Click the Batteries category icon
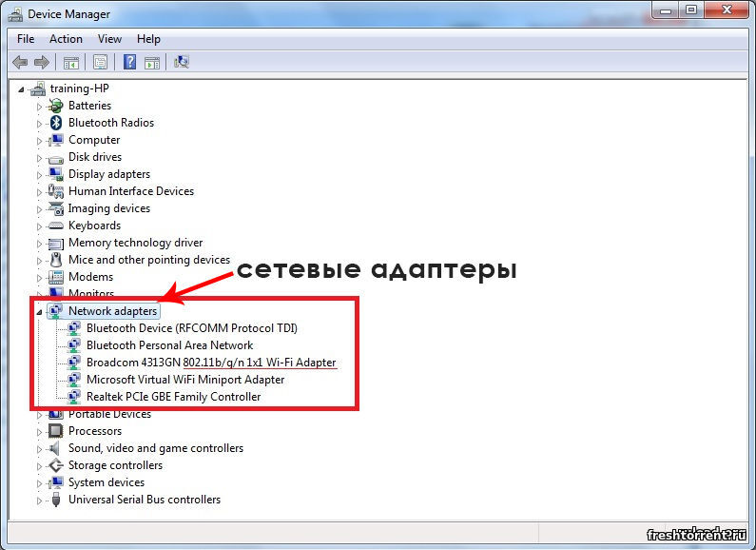The image size is (756, 550). point(56,106)
